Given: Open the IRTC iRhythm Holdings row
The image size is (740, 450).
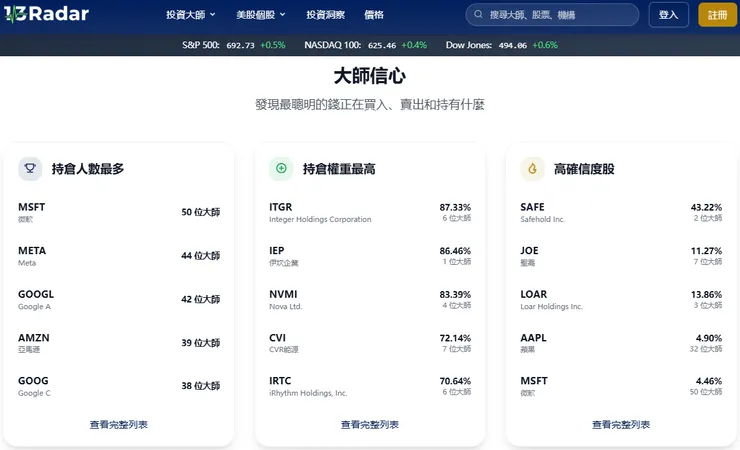Looking at the screenshot, I should click(x=370, y=386).
